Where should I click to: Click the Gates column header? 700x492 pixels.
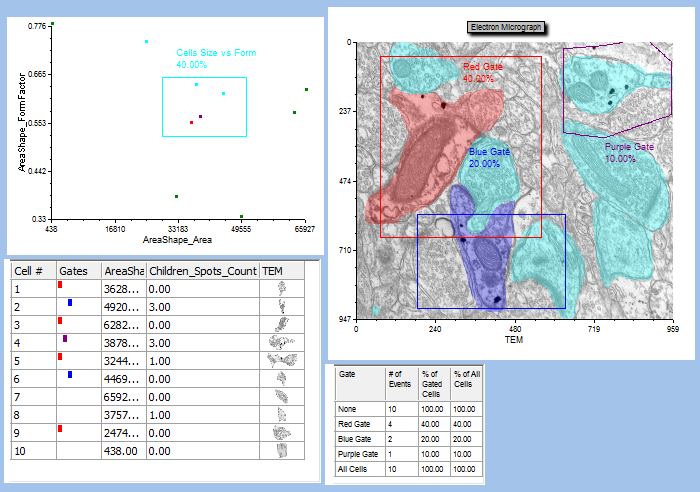pyautogui.click(x=74, y=271)
